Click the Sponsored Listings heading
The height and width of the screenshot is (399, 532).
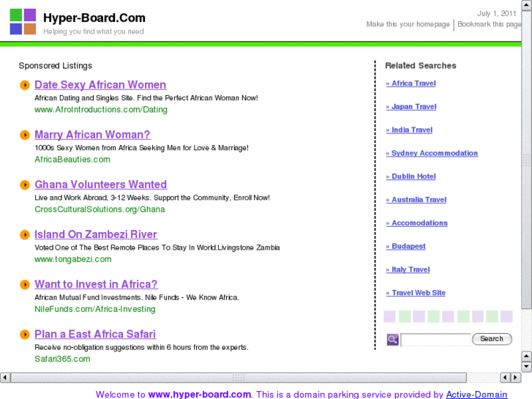tap(56, 66)
